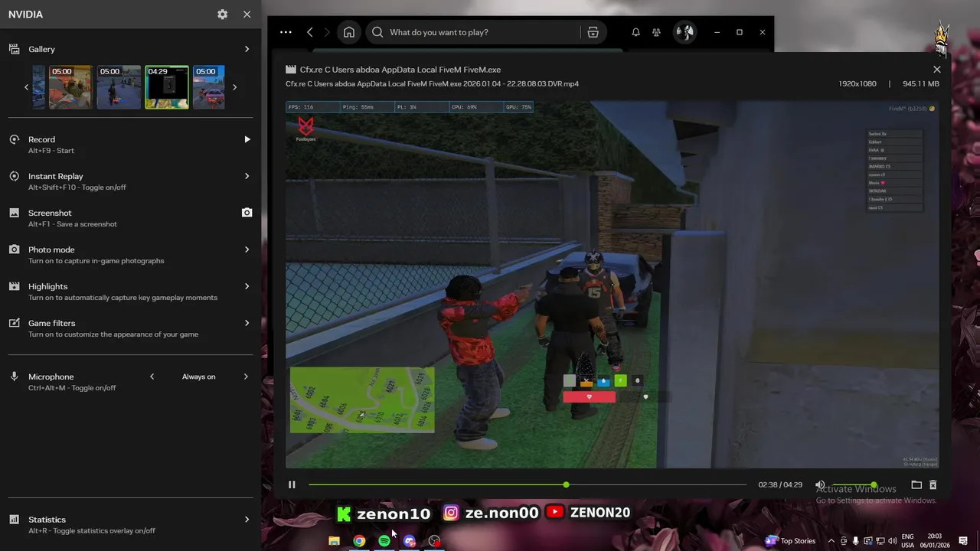The height and width of the screenshot is (551, 980).
Task: Open Instant Replay options
Action: pyautogui.click(x=130, y=181)
